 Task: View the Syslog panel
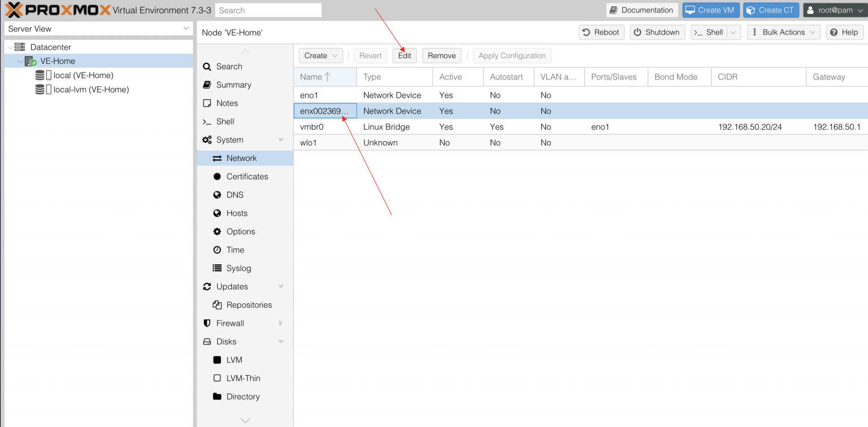[x=233, y=268]
